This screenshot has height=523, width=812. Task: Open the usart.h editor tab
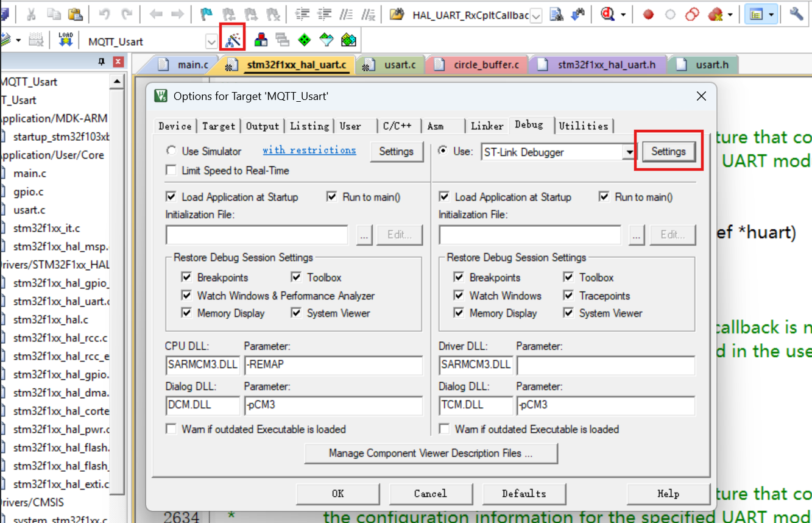[x=704, y=64]
